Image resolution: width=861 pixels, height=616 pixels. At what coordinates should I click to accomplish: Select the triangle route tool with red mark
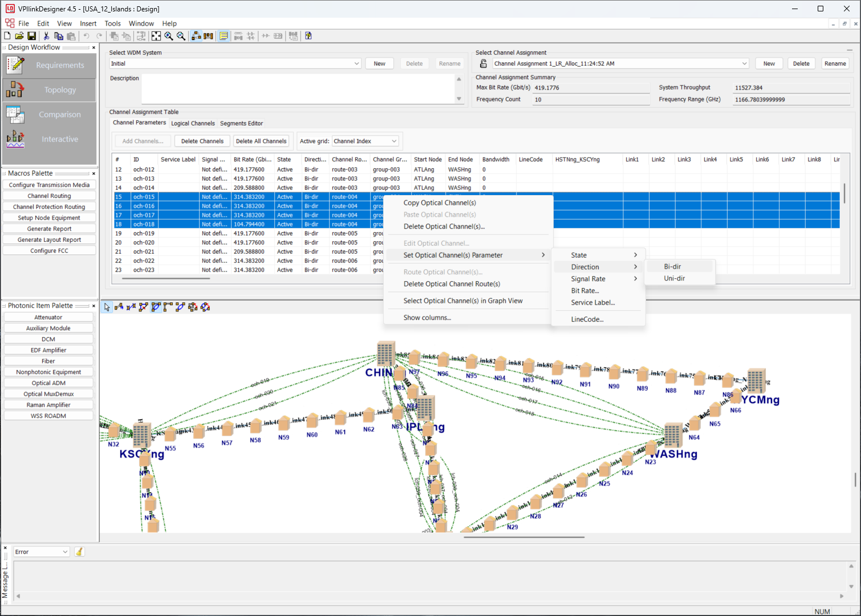tap(143, 307)
